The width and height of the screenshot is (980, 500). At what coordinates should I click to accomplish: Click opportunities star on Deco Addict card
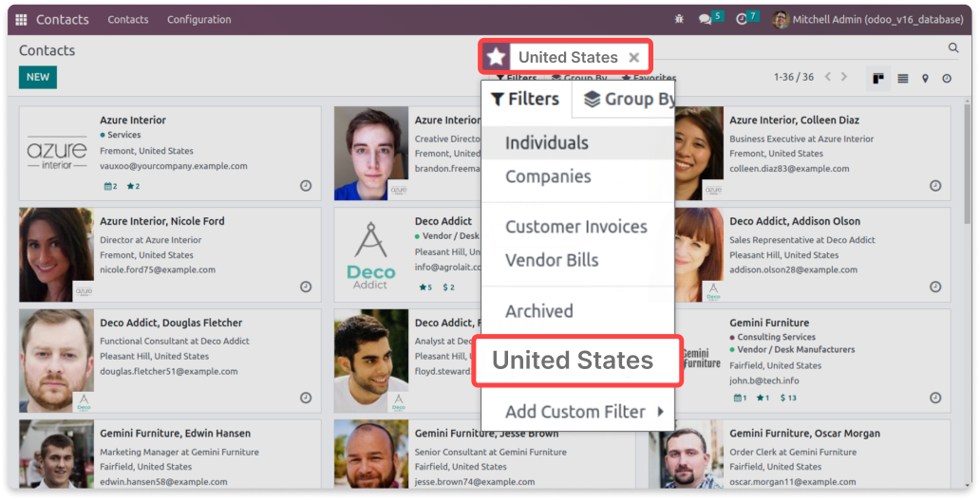pos(425,287)
